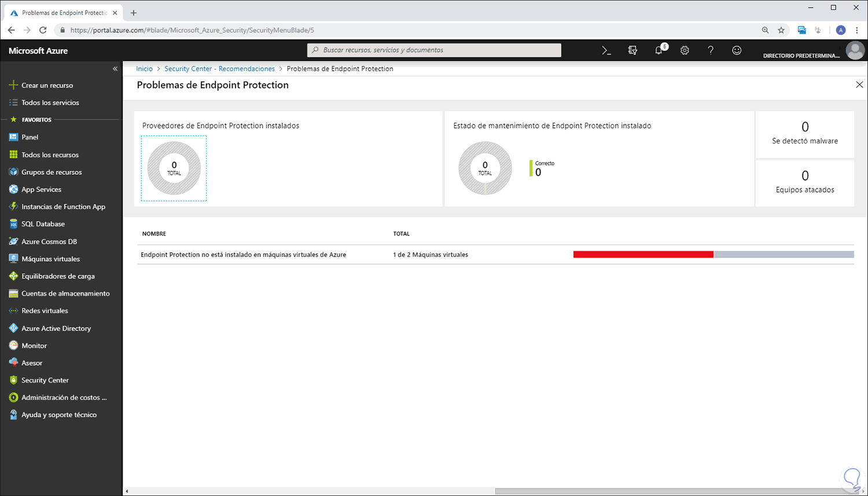Bookmark this page with the star
868x496 pixels.
coord(781,30)
